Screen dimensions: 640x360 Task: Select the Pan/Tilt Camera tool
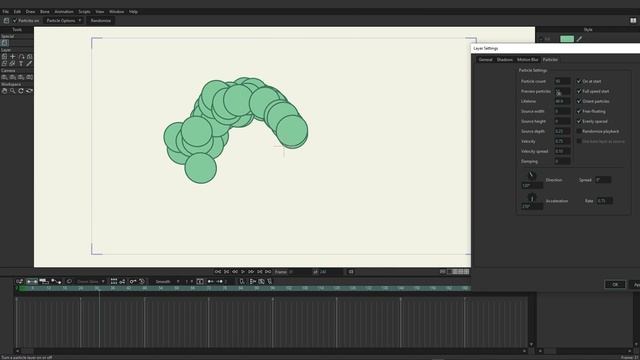click(x=29, y=77)
